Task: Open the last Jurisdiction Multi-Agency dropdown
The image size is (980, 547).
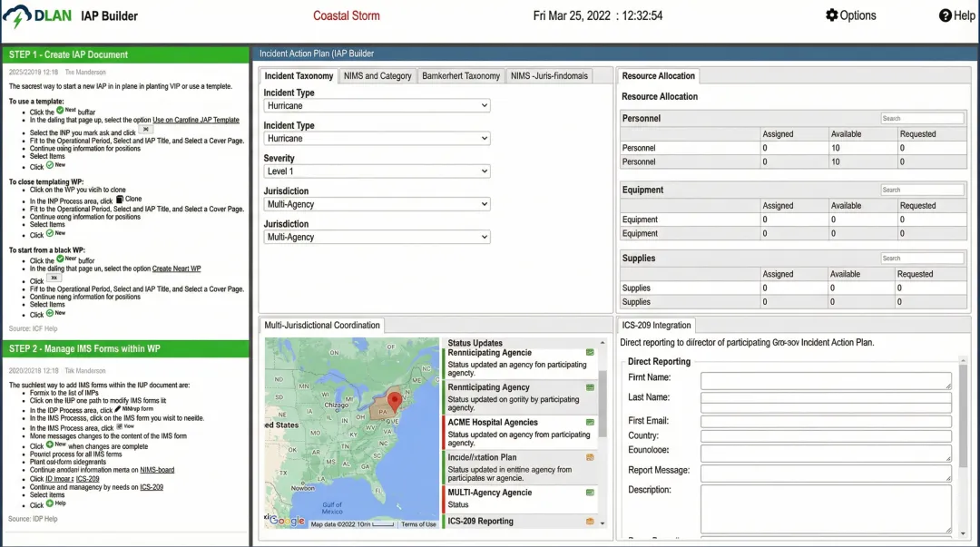Action: (x=377, y=238)
